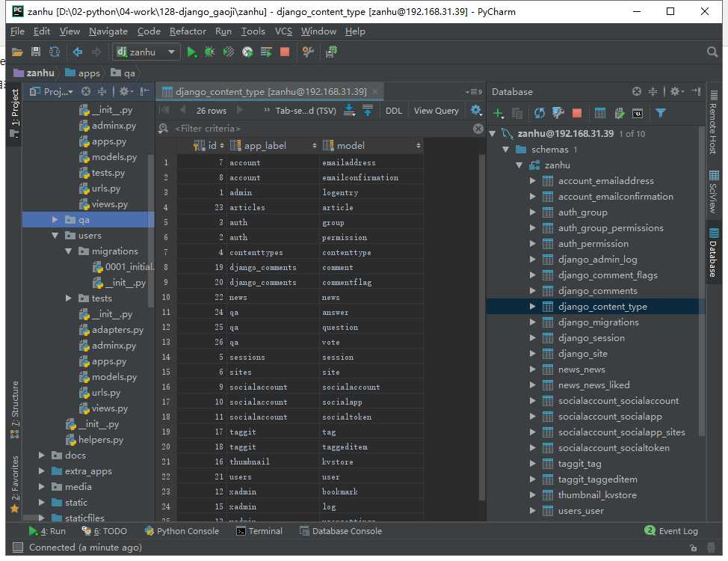Viewport: 728px width, 561px height.
Task: Select the models.py file under users
Action: pyautogui.click(x=114, y=377)
